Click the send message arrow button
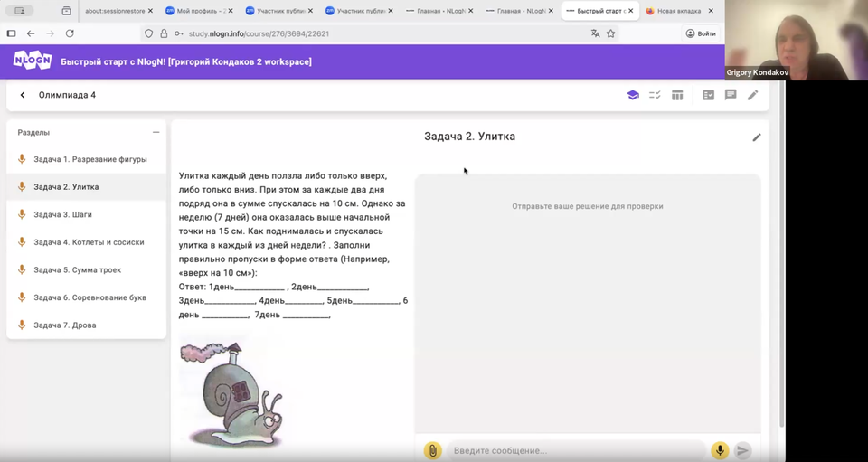Viewport: 868px width, 462px height. pyautogui.click(x=743, y=450)
